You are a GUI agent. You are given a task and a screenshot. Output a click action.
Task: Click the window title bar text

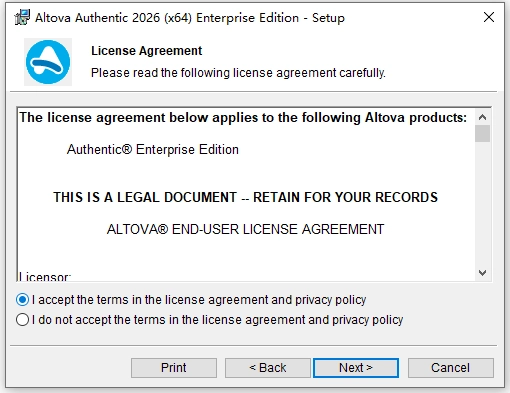coord(190,18)
